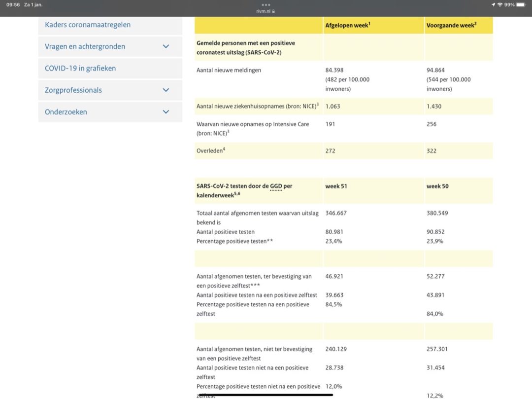Select Intensive Care value 191
Screen dimensions: 532x399
(x=330, y=124)
